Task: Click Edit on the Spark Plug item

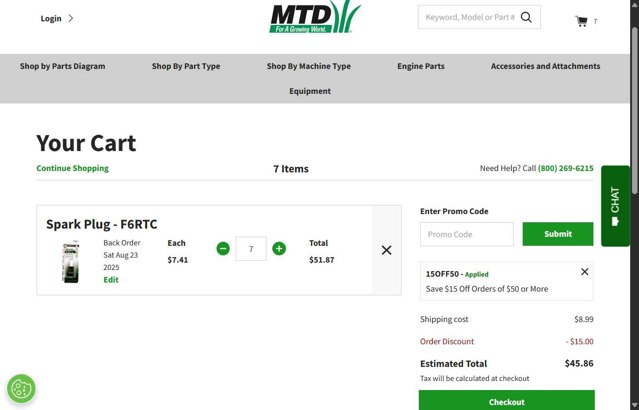Action: [111, 280]
